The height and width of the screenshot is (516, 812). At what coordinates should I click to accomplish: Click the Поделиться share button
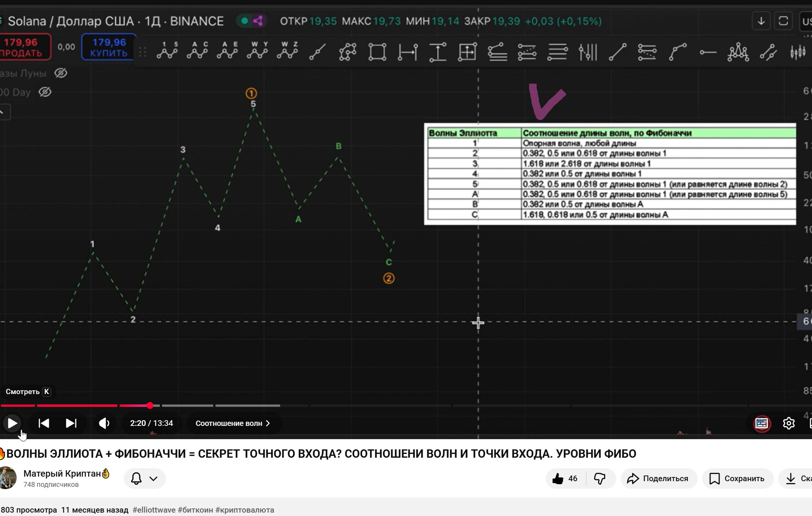[x=658, y=479]
